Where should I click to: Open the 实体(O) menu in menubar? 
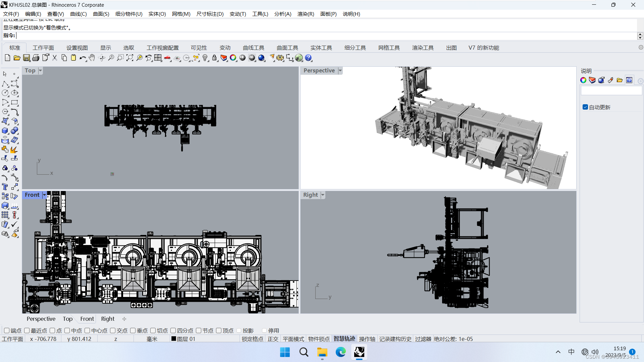coord(157,14)
